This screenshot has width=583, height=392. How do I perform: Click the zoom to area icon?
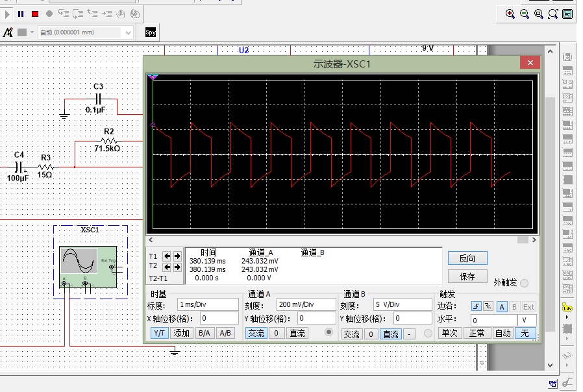tap(539, 14)
